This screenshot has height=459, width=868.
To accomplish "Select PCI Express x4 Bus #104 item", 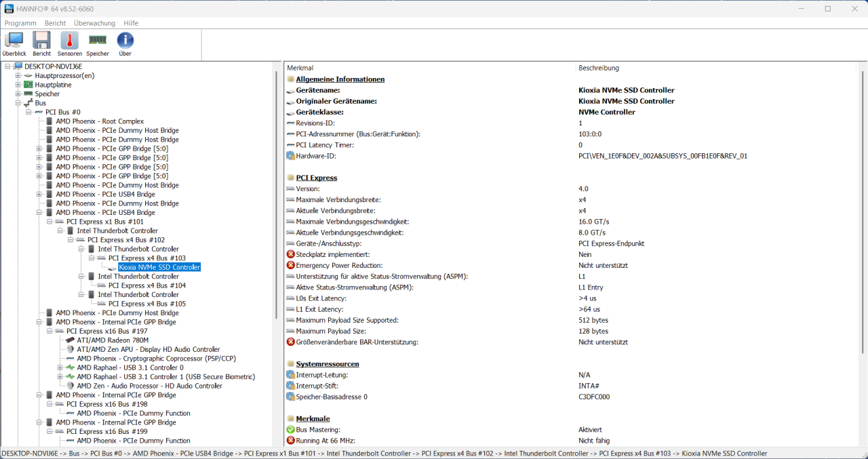I will 146,285.
